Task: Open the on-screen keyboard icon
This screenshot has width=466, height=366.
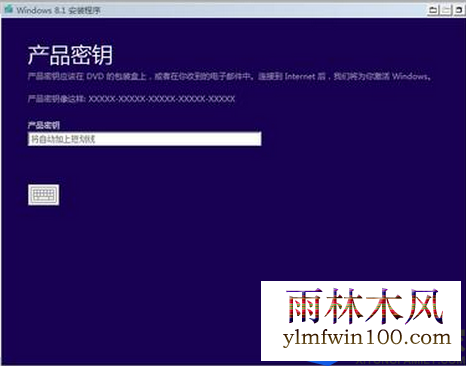Action: click(x=44, y=195)
